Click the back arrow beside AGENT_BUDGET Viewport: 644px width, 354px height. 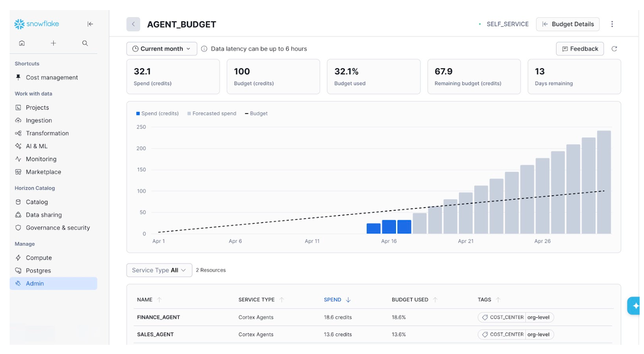[133, 24]
